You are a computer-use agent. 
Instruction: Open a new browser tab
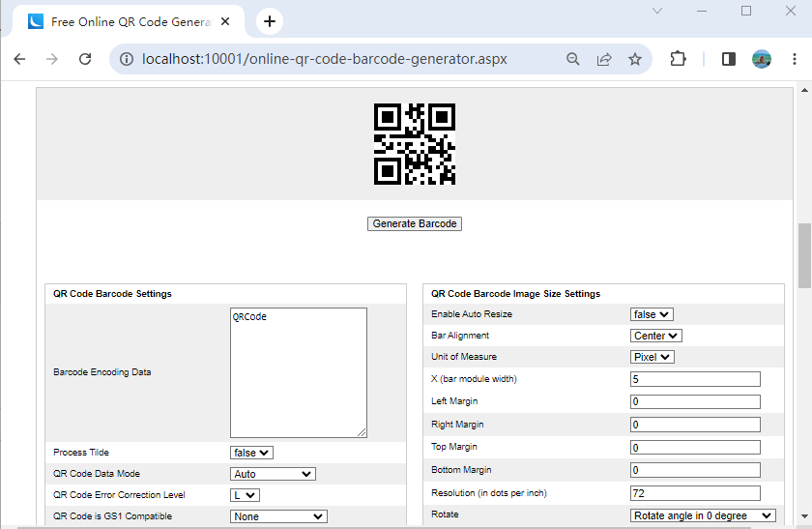click(270, 21)
